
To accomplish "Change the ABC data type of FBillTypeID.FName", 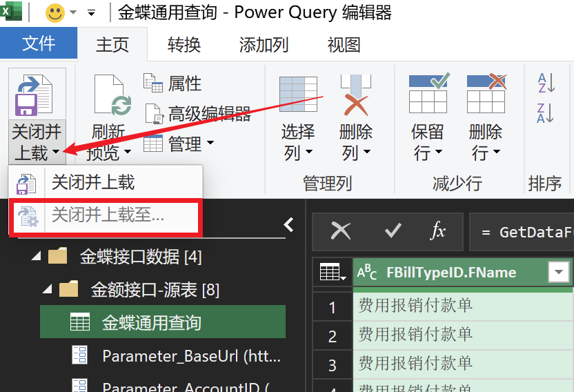I will pos(367,273).
